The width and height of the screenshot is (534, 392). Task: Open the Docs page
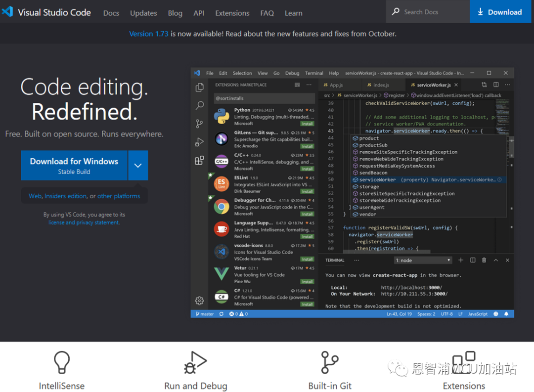[x=111, y=13]
